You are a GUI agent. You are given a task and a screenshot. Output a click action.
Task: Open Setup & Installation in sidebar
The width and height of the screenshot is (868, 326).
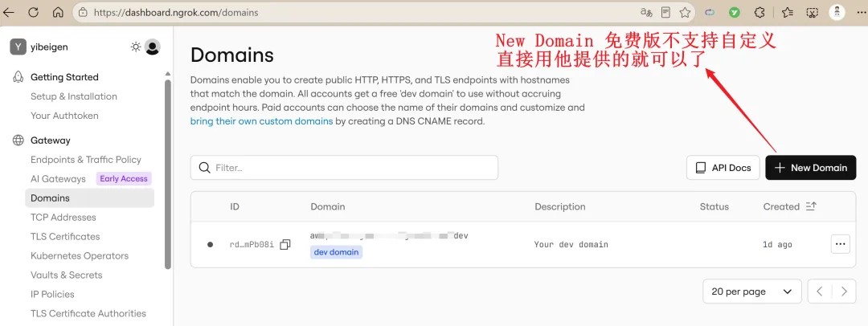(x=74, y=96)
